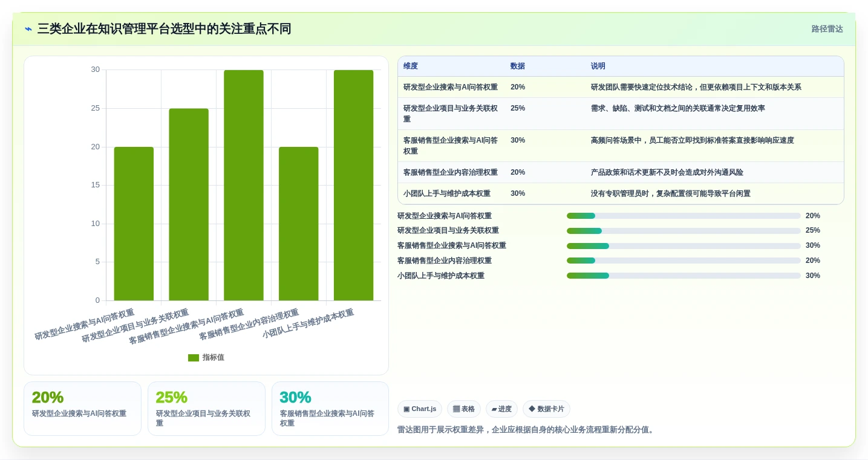Image resolution: width=868 pixels, height=460 pixels.
Task: Click the 25% value beside the progress bar
Action: 813,231
